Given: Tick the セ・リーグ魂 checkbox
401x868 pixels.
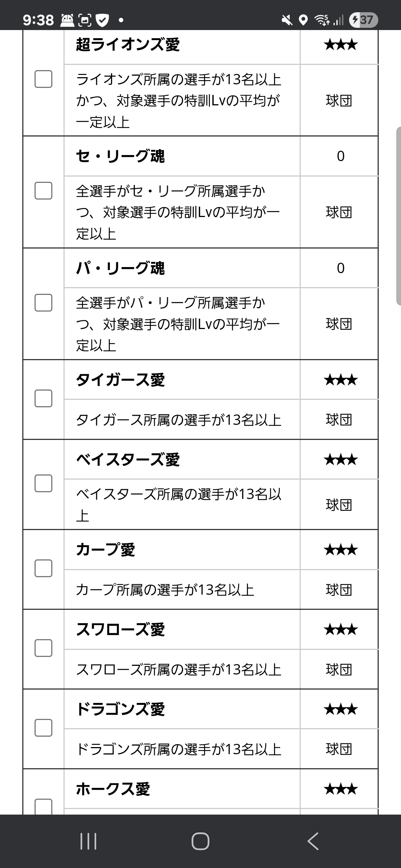Looking at the screenshot, I should point(43,191).
